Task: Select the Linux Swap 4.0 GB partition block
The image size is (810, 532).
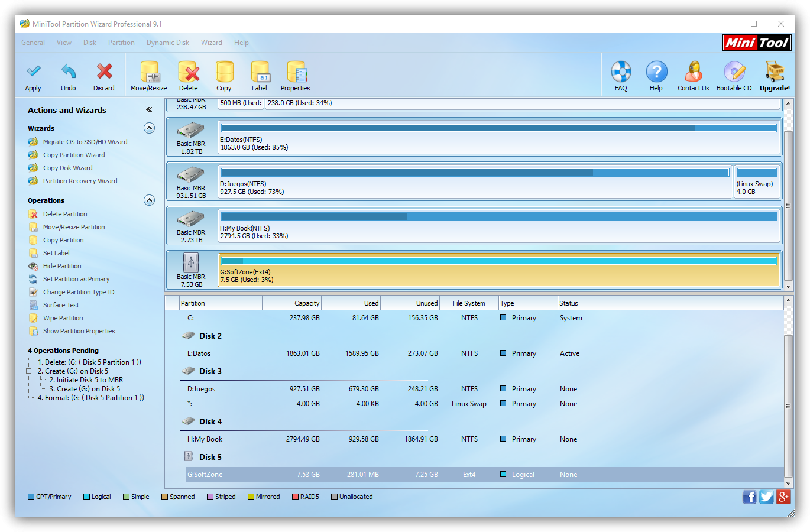Action: tap(757, 181)
